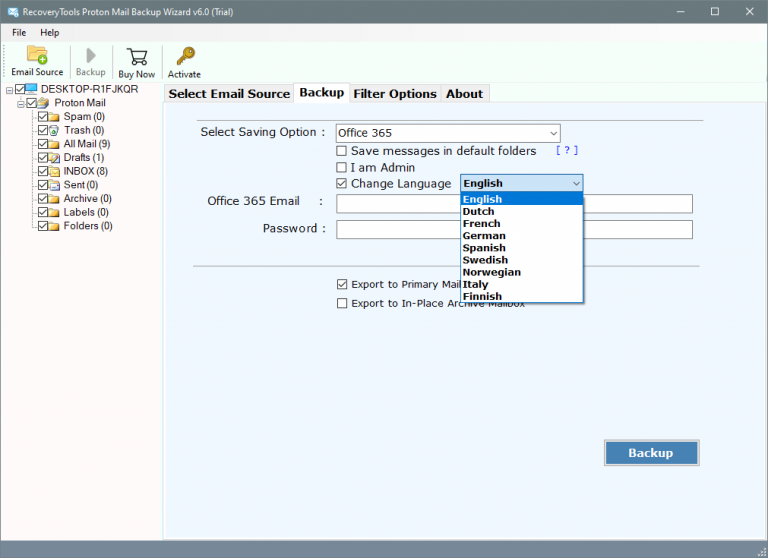This screenshot has height=558, width=768.
Task: Switch to the Filter Options tab
Action: tap(395, 94)
